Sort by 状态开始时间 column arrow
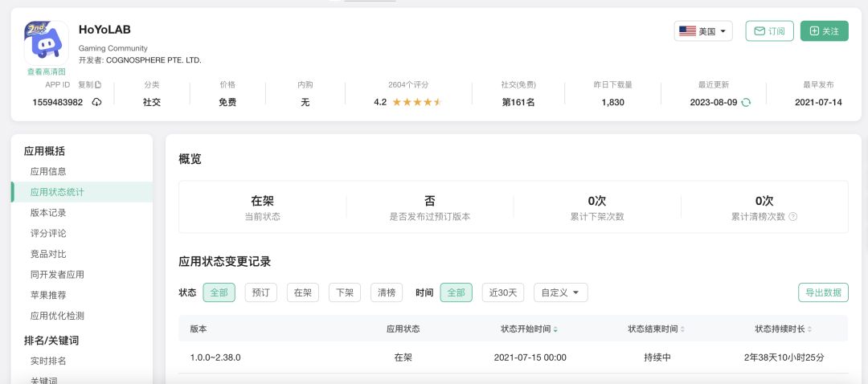Viewport: 868px width, 384px height. (555, 329)
